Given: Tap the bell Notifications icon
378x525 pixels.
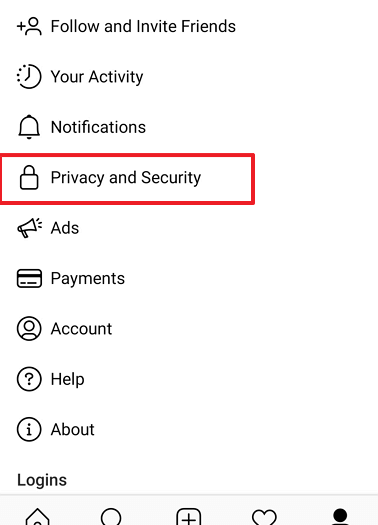Looking at the screenshot, I should coord(29,127).
